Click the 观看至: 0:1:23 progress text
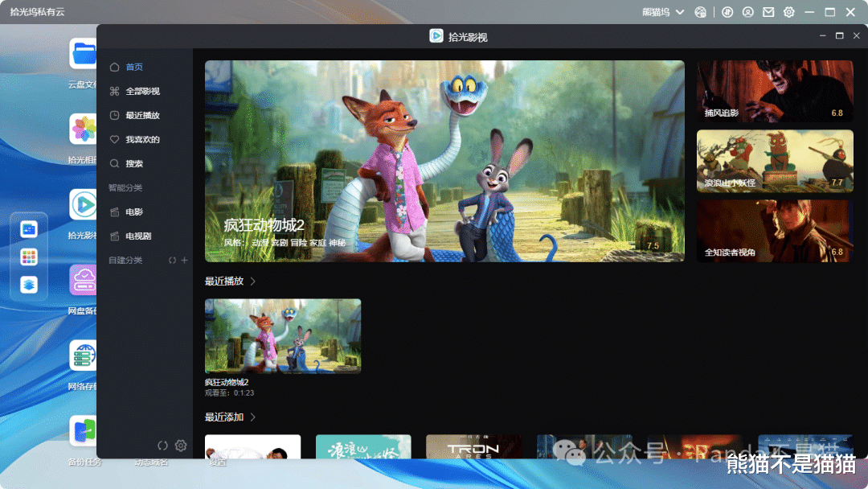This screenshot has width=868, height=489. (229, 393)
